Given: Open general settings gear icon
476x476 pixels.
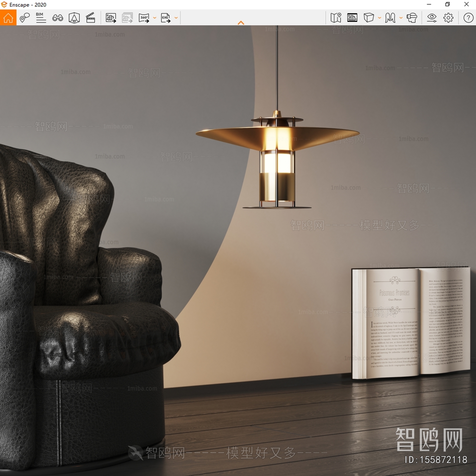Looking at the screenshot, I should [448, 18].
